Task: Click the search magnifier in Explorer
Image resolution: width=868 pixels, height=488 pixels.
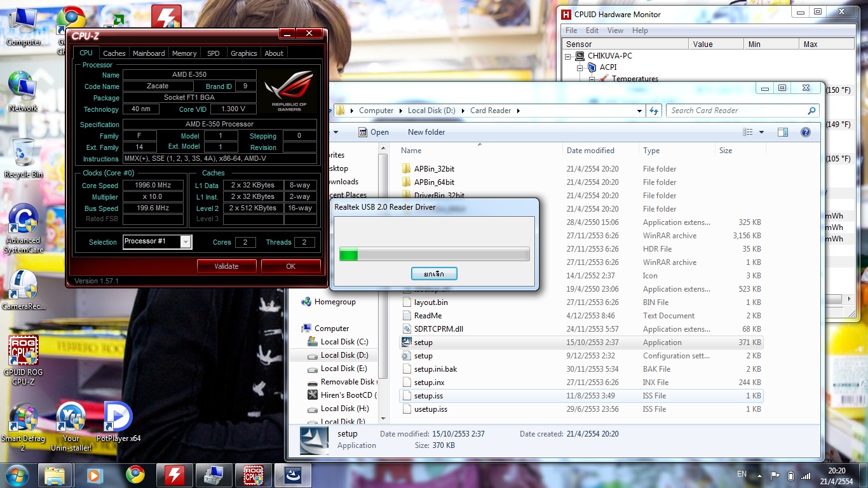Action: point(811,111)
